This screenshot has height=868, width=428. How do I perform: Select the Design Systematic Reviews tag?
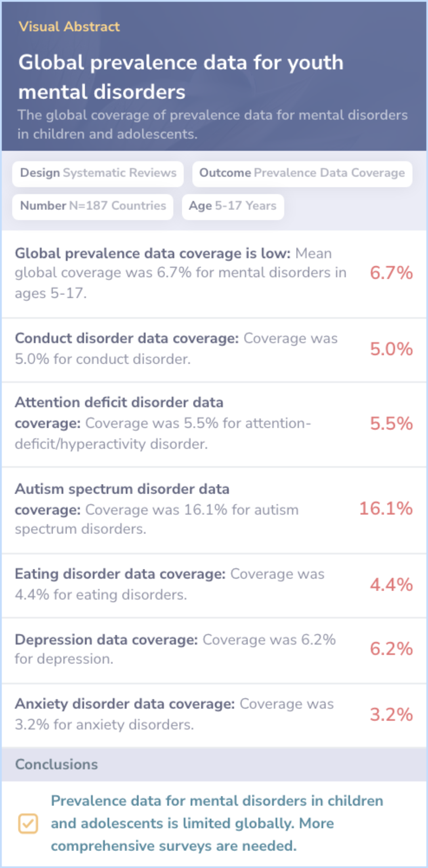pyautogui.click(x=98, y=173)
